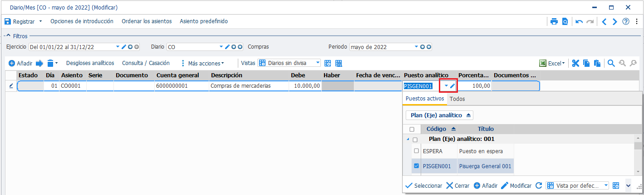The image size is (644, 195).
Task: Uncheck the PISGEN001 row checkbox
Action: click(x=417, y=166)
